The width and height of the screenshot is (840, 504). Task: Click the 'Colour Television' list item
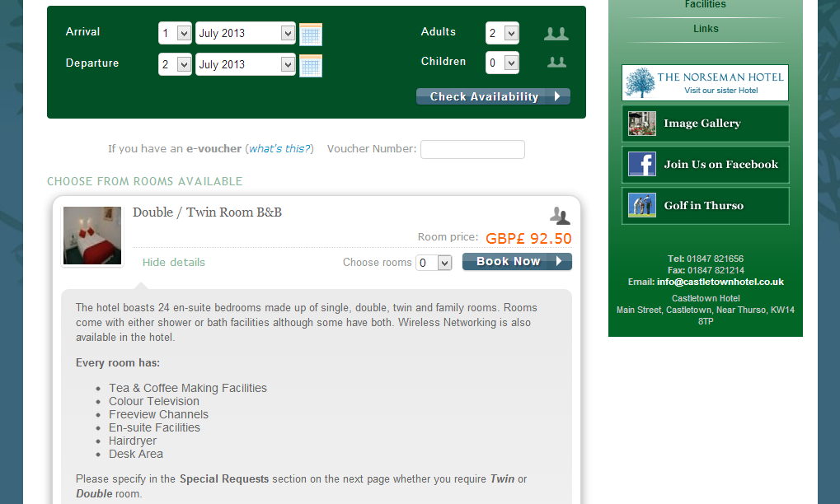point(154,401)
